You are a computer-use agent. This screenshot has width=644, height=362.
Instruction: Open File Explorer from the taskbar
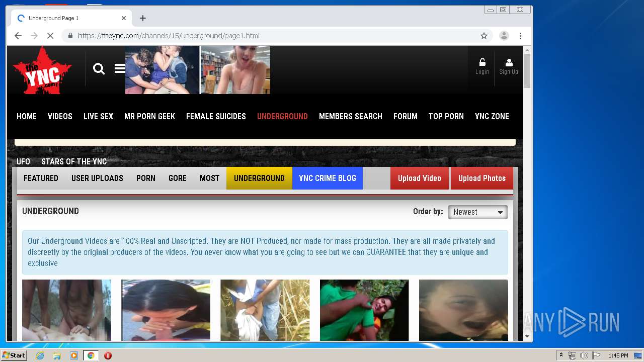click(57, 355)
